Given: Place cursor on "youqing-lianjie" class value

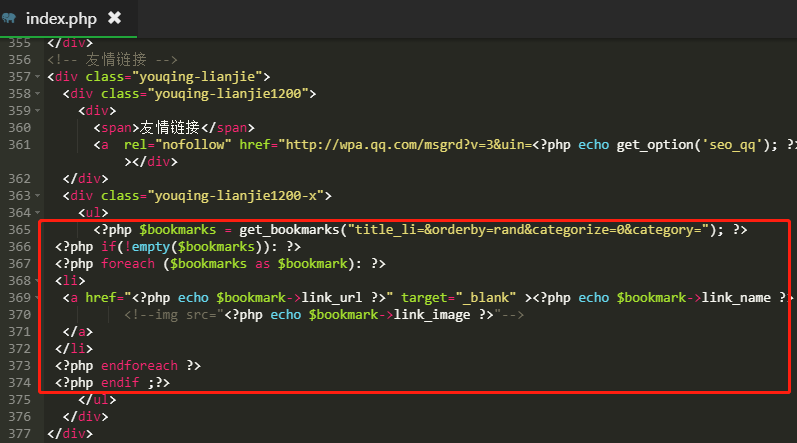Looking at the screenshot, I should pos(197,77).
